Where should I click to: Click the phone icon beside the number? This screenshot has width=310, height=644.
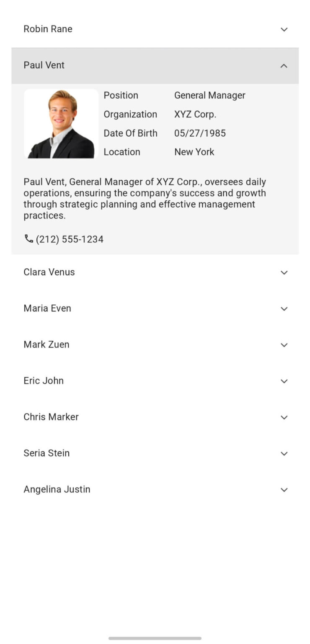coord(28,238)
